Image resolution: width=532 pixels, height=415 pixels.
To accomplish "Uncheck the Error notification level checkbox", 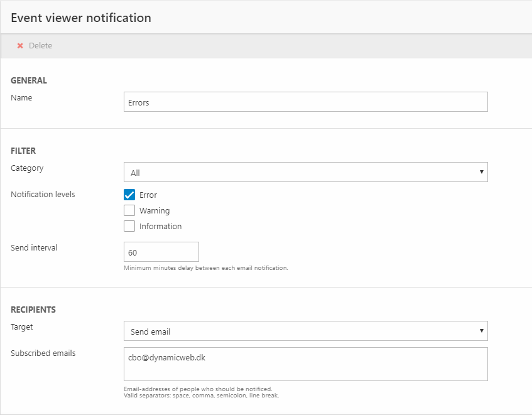I will (x=129, y=195).
